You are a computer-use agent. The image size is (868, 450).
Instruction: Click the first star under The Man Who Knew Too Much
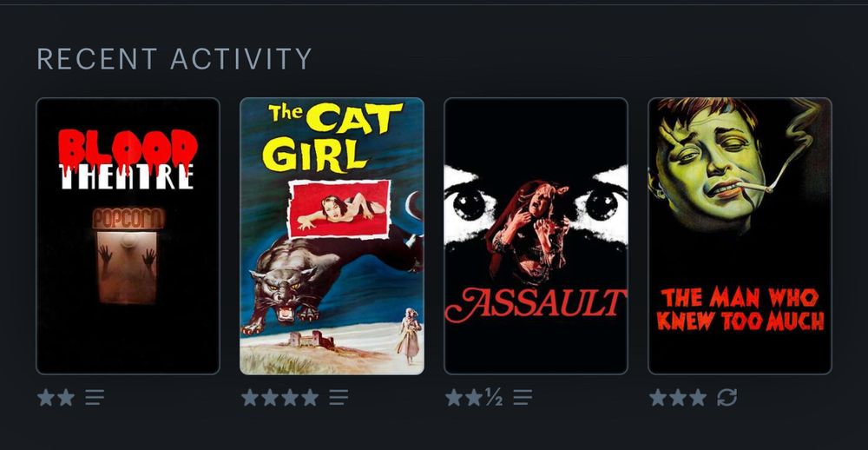click(x=658, y=397)
